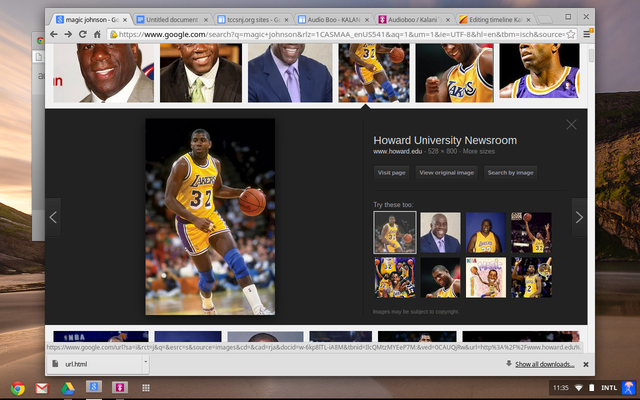Open Gmail from the shelf

click(x=42, y=388)
